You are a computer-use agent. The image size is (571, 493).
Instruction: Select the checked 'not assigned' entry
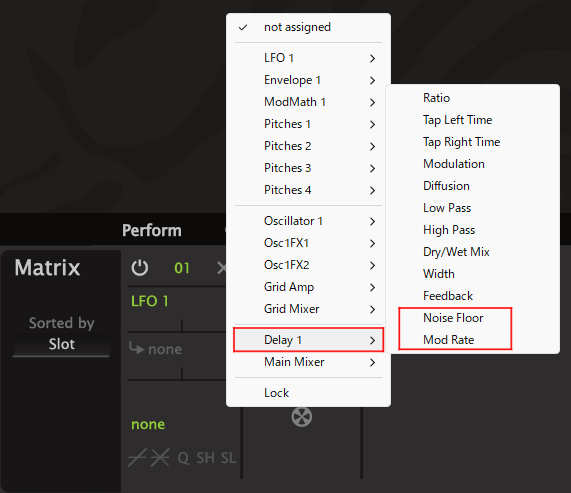click(x=308, y=27)
